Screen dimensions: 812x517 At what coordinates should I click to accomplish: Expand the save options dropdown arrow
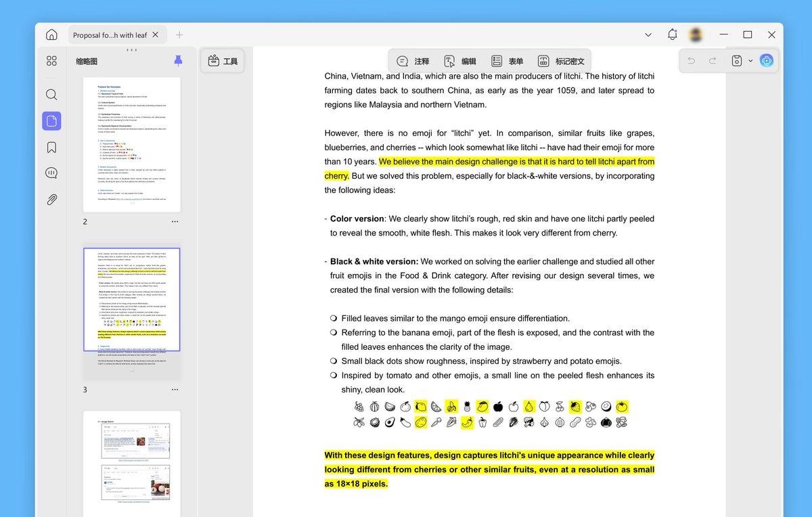coord(750,61)
